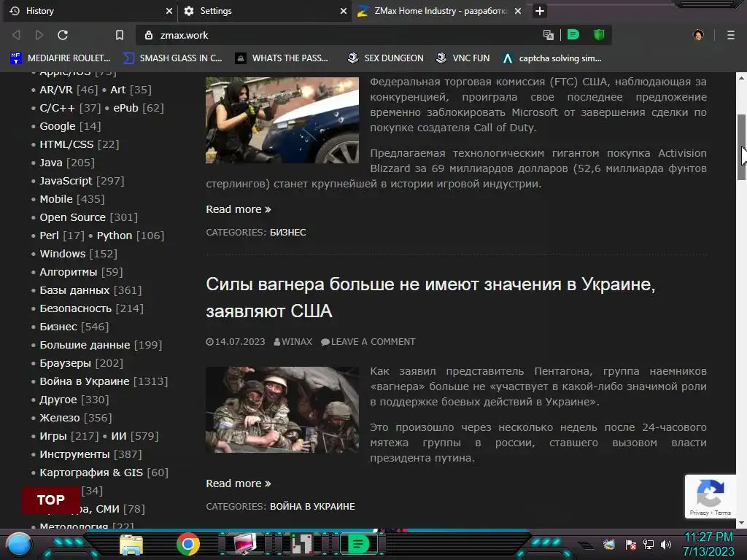Open the Базы данных category
Screen dimensions: 747x560
pyautogui.click(x=74, y=290)
